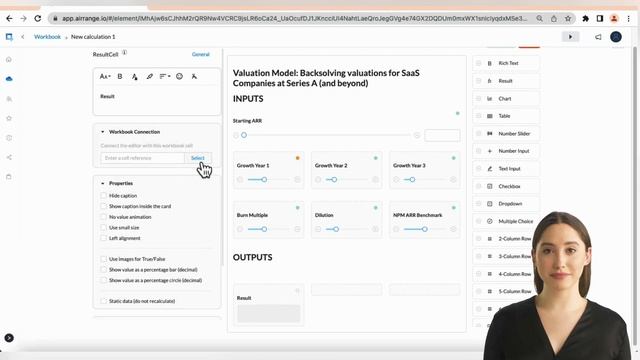640x360 pixels.
Task: Open the user account avatar
Action: [616, 37]
